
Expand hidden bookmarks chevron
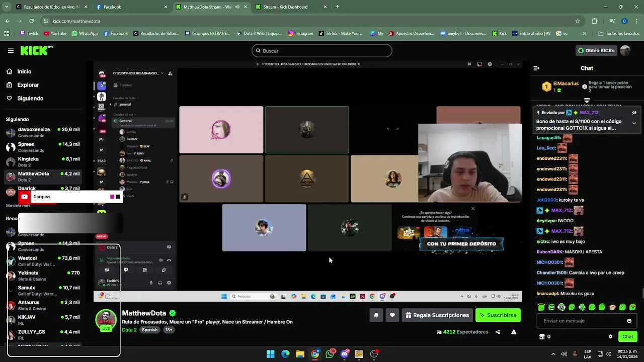[x=584, y=34]
